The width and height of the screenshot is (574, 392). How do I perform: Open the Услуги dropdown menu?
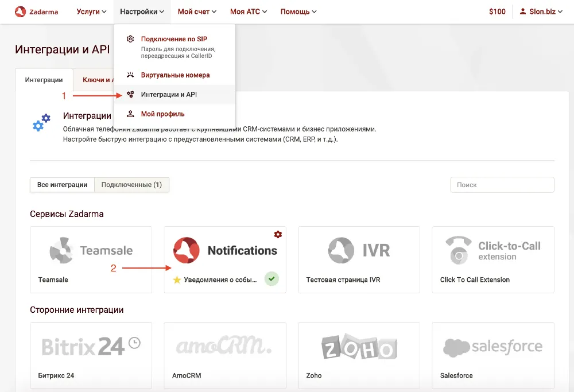[91, 11]
